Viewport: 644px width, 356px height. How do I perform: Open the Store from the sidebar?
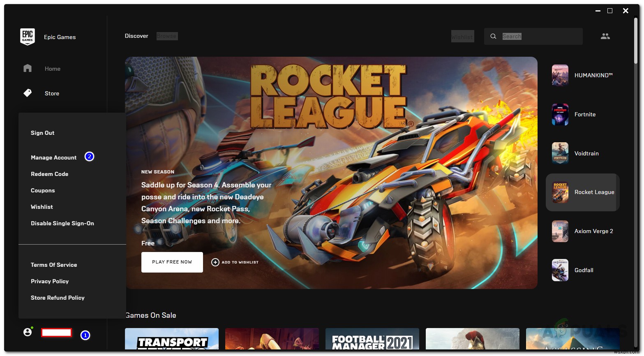(x=27, y=93)
